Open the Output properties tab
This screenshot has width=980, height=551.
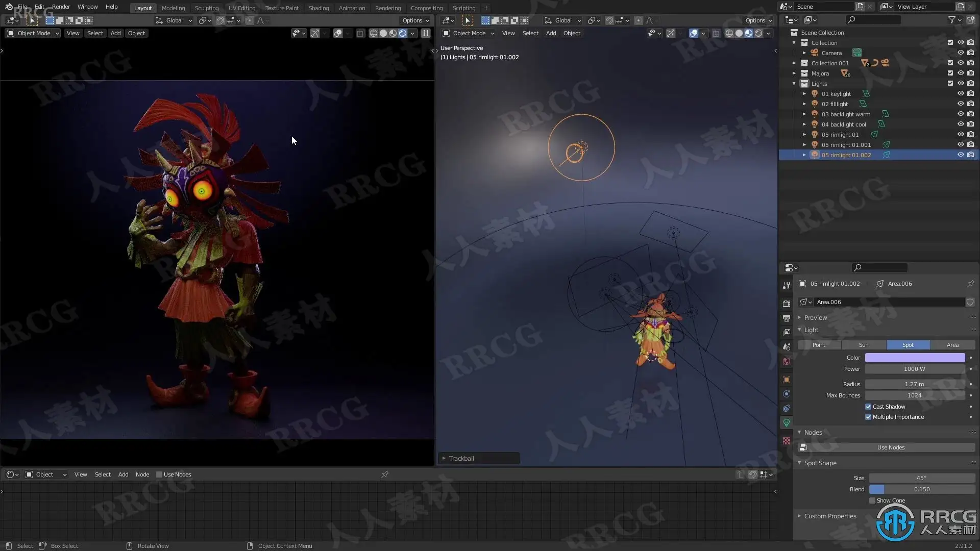pos(787,318)
